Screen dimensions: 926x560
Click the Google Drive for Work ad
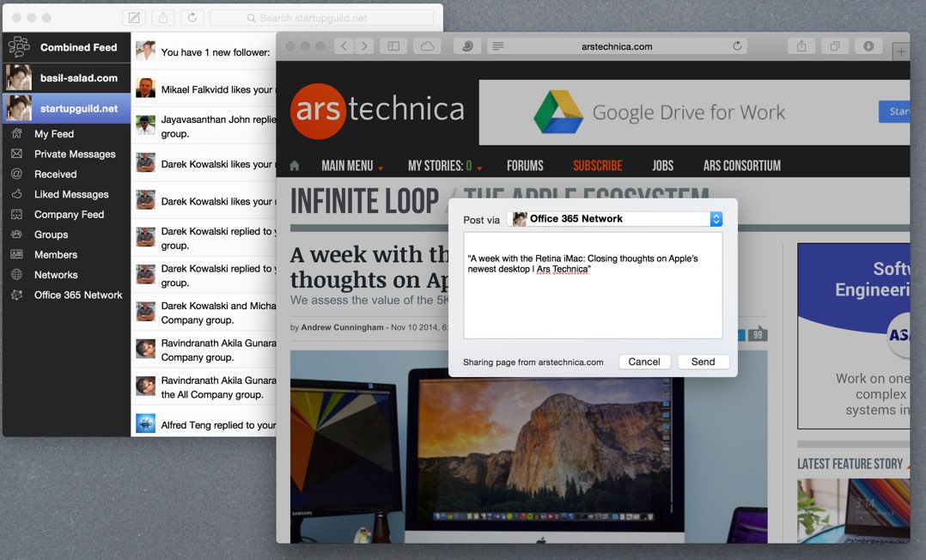tap(694, 113)
